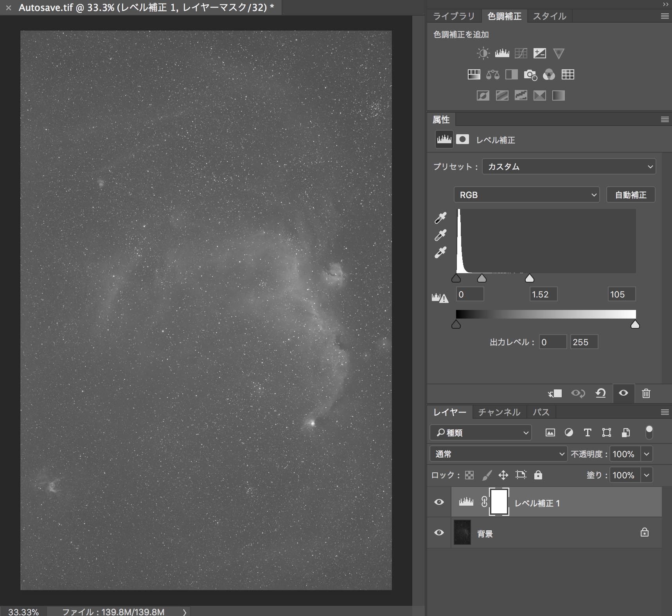This screenshot has width=672, height=616.
Task: Toggle adjustment visibility in Properties panel
Action: (x=623, y=393)
